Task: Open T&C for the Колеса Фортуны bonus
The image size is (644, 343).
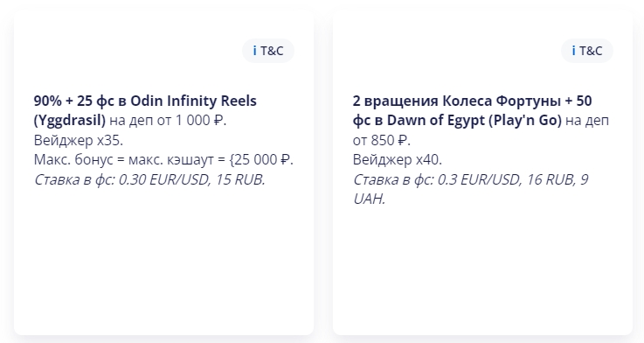Action: pos(587,51)
